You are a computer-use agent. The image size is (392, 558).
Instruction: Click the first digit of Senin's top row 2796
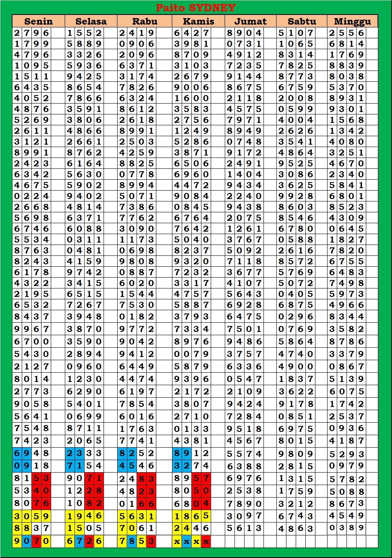click(17, 33)
